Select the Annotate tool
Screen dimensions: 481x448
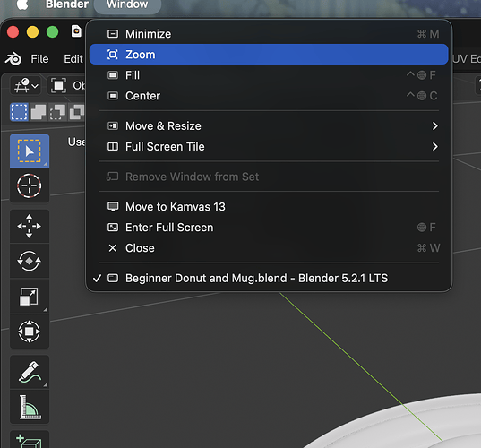(x=30, y=372)
